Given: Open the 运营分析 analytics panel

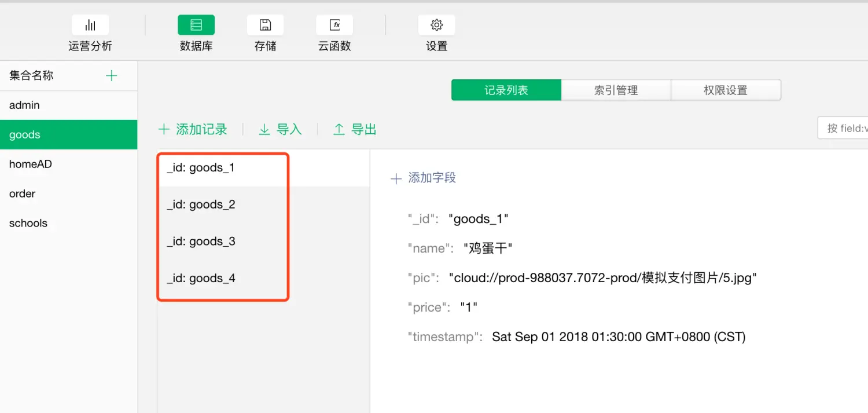Looking at the screenshot, I should [x=90, y=32].
